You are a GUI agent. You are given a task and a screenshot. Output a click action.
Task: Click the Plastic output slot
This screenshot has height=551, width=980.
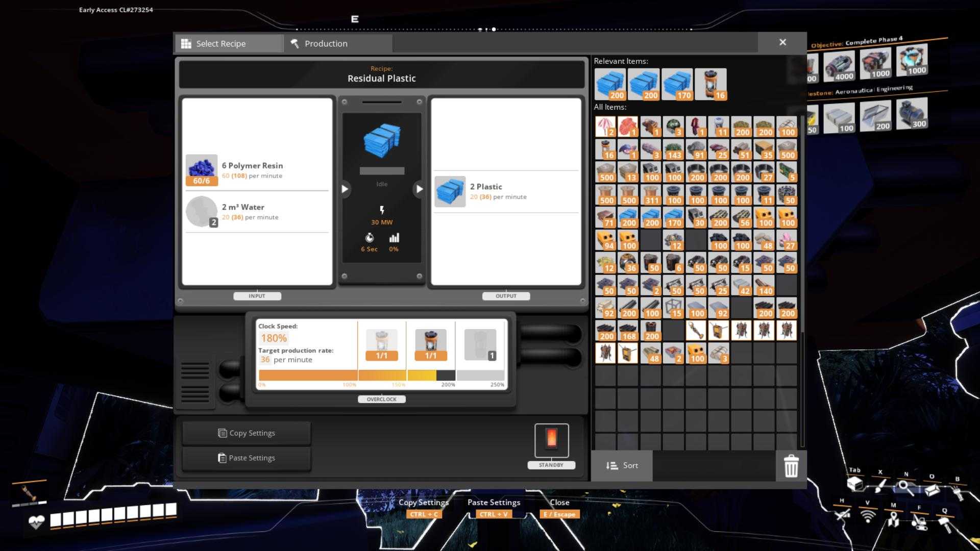point(450,191)
